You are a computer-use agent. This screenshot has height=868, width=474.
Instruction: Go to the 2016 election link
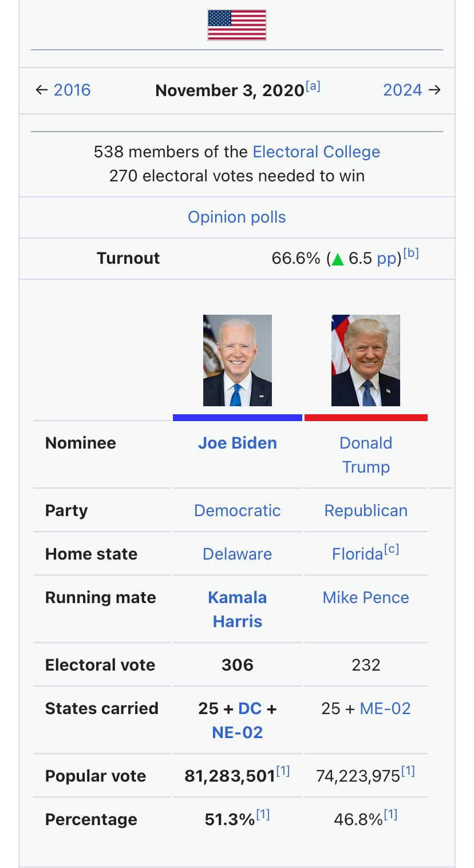(72, 90)
